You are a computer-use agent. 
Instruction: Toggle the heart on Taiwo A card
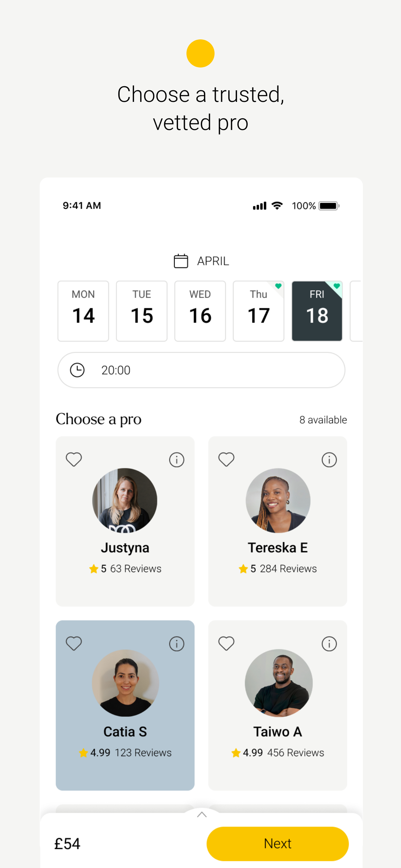click(x=226, y=643)
